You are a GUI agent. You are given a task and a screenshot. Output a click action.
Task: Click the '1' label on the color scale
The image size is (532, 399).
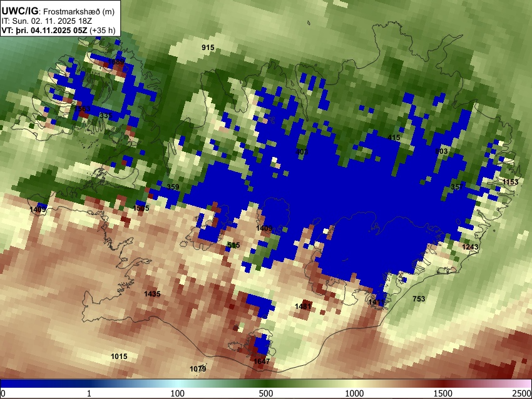point(89,393)
